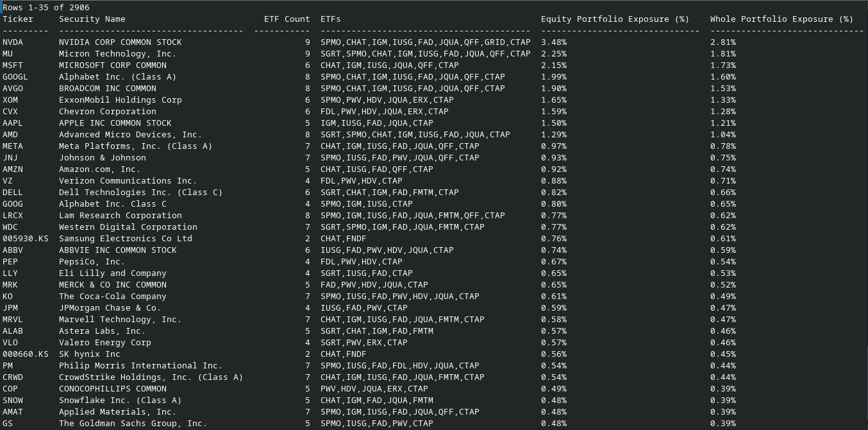Click the 2.81% whole portfolio value
This screenshot has height=430, width=868.
[723, 42]
